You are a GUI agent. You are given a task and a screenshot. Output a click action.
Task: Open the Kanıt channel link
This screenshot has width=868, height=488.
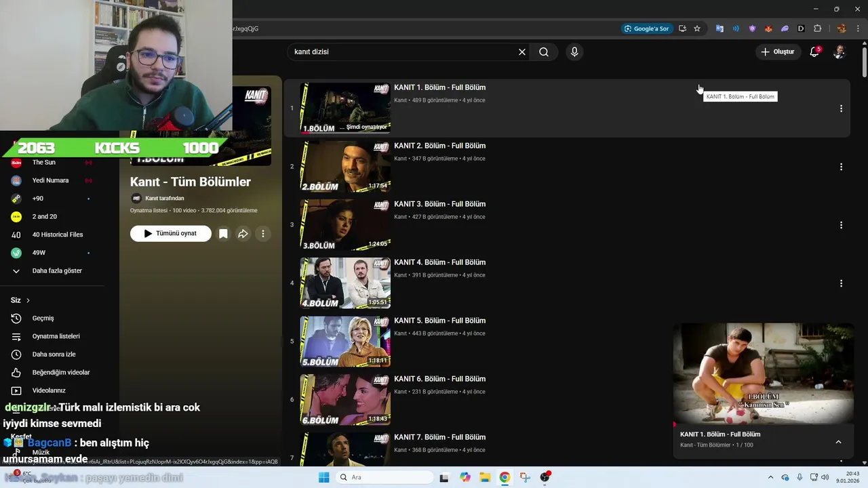point(164,199)
